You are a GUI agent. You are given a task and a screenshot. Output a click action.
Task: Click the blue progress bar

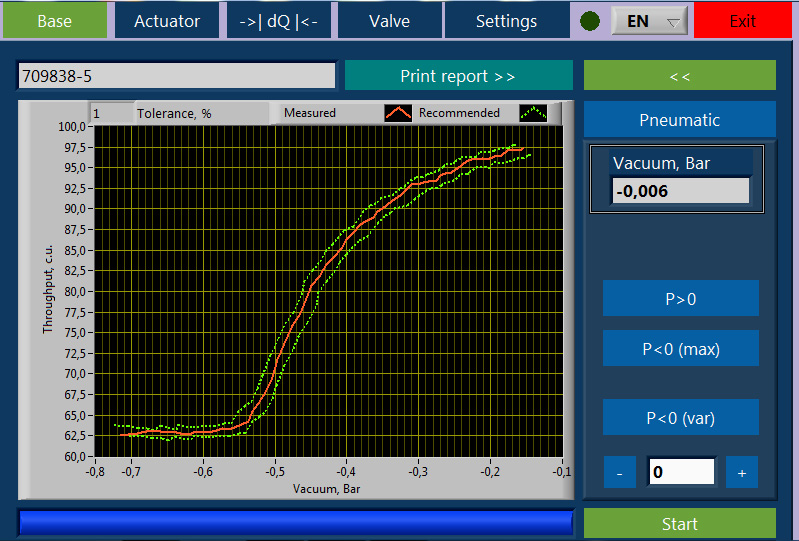(x=295, y=523)
